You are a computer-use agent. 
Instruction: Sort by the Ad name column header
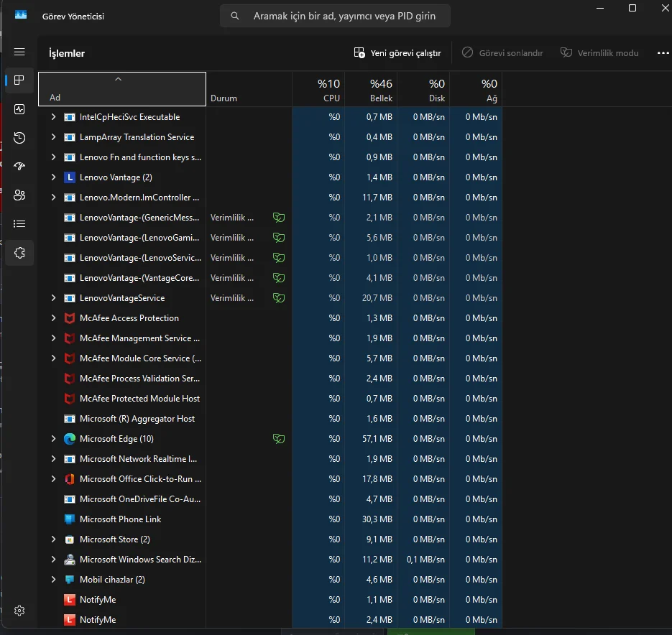[122, 89]
